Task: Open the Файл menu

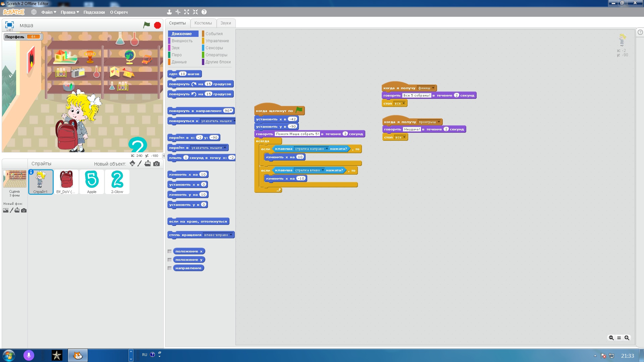Action: [x=49, y=12]
